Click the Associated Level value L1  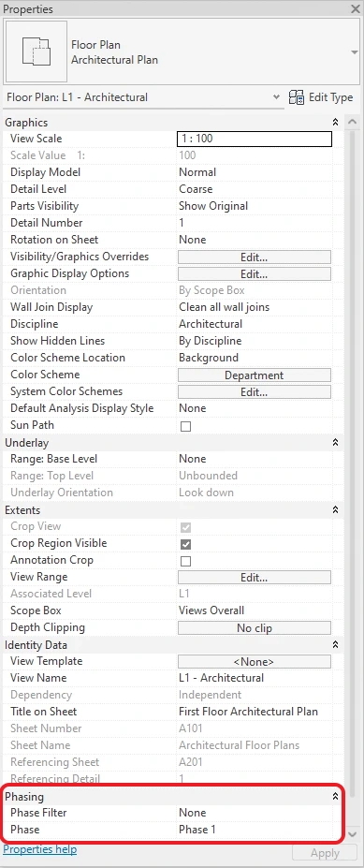point(184,594)
